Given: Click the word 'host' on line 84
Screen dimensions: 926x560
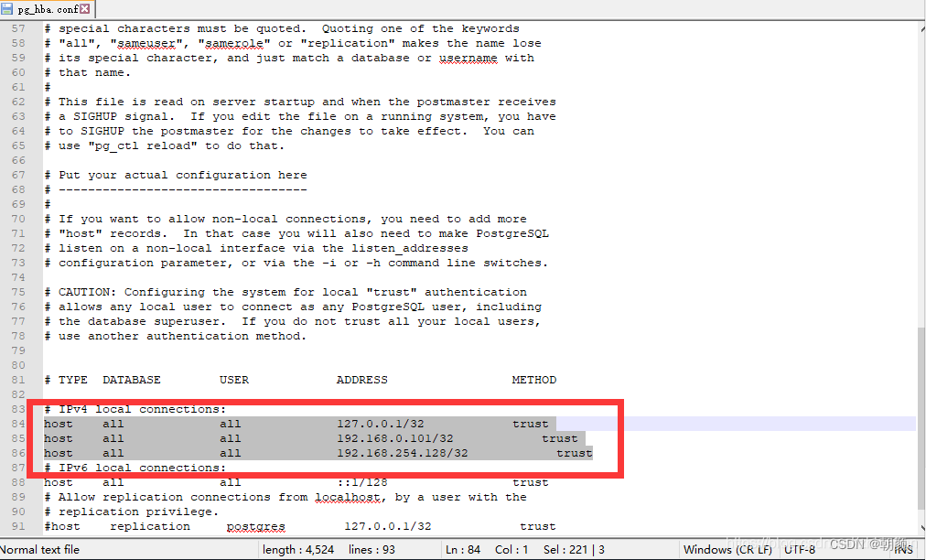Looking at the screenshot, I should pyautogui.click(x=59, y=424).
